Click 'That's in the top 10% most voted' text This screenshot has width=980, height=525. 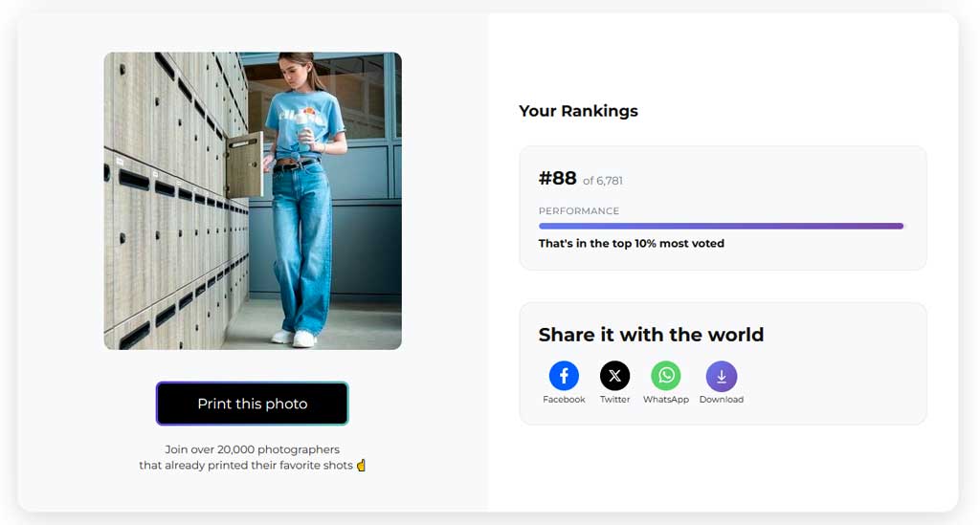[632, 244]
